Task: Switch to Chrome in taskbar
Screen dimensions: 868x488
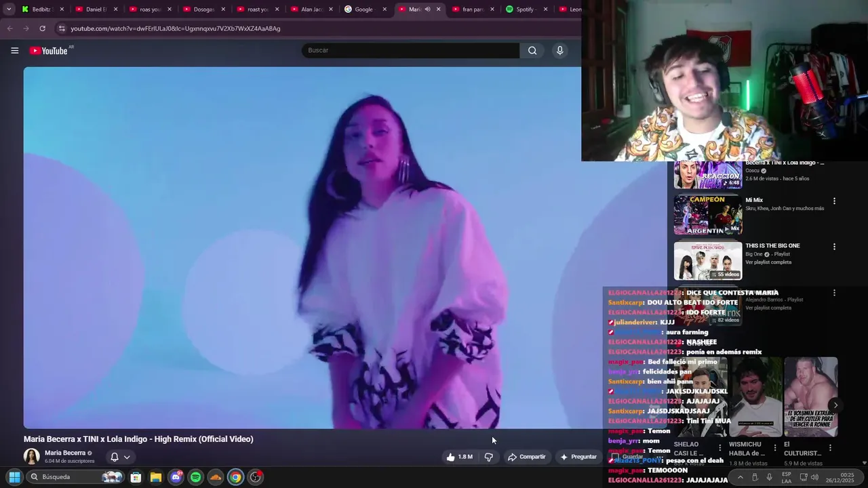Action: coord(235,477)
